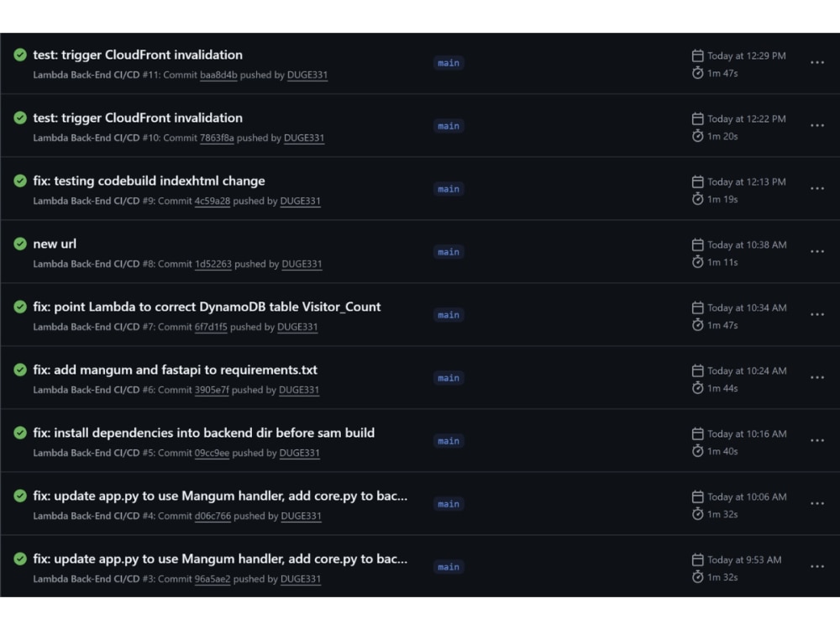
Task: Open DUGE331 profile link in run #10
Action: click(304, 138)
